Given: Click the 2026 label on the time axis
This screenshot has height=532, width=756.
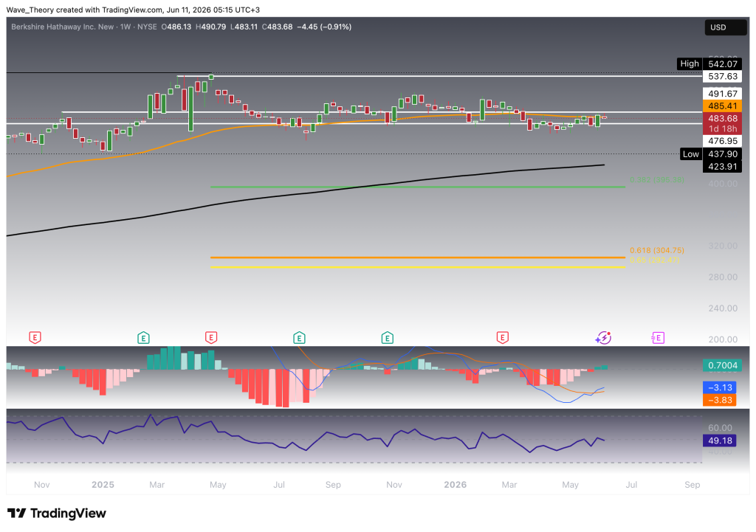Looking at the screenshot, I should [x=455, y=485].
